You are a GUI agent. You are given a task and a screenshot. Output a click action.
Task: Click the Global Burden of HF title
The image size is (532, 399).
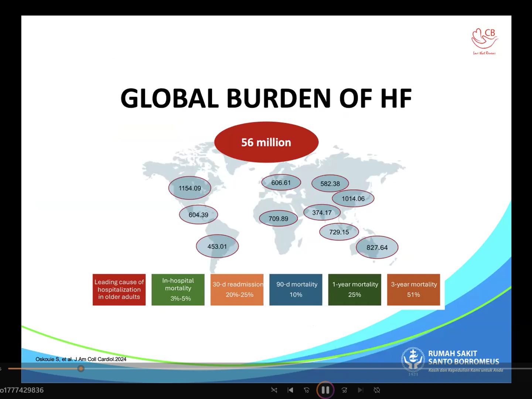pos(266,98)
